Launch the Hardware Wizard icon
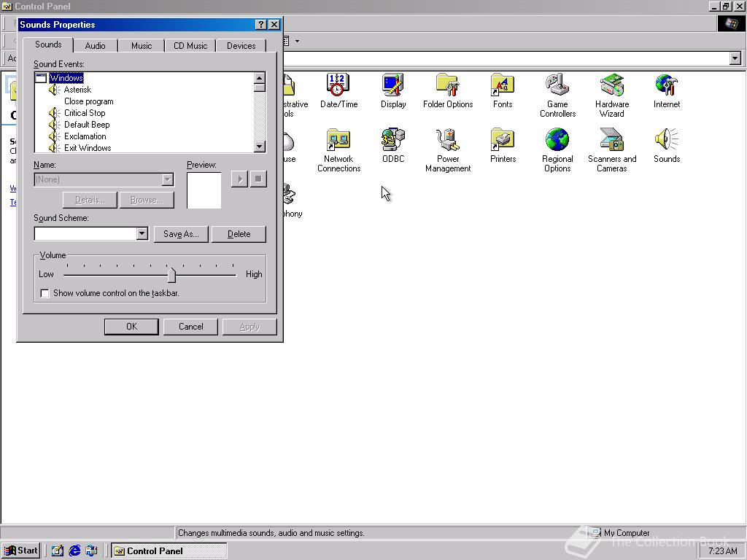The height and width of the screenshot is (560, 747). point(612,95)
